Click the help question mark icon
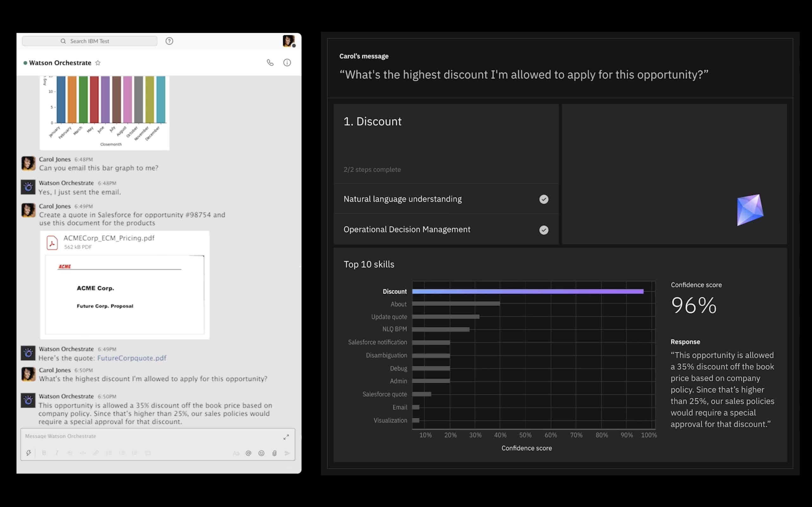This screenshot has width=812, height=507. click(169, 41)
